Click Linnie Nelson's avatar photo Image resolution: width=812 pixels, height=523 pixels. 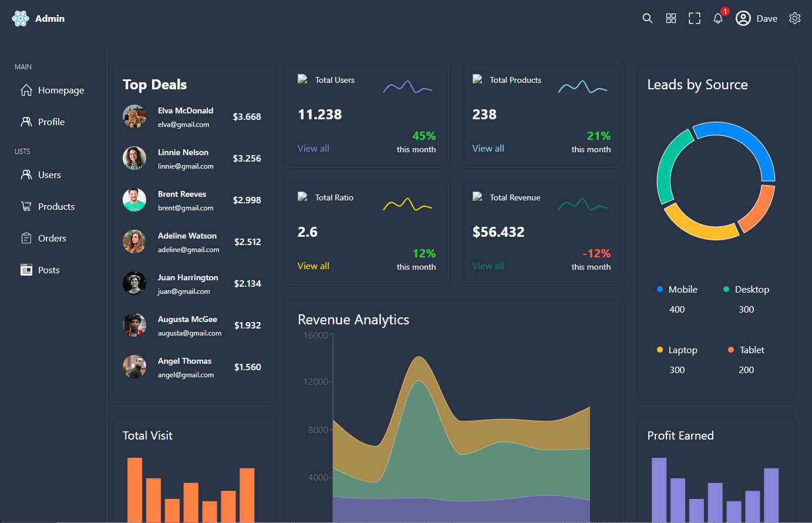[x=134, y=158]
